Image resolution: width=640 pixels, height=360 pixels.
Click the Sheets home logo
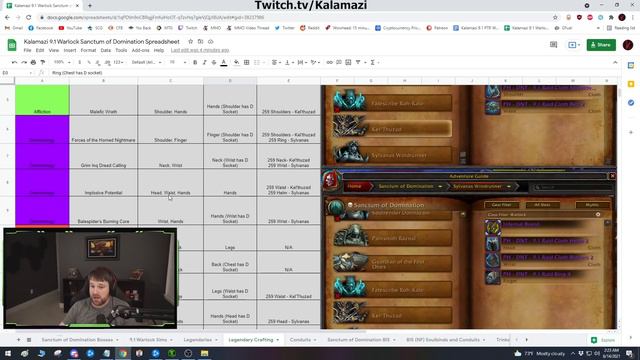[12, 45]
